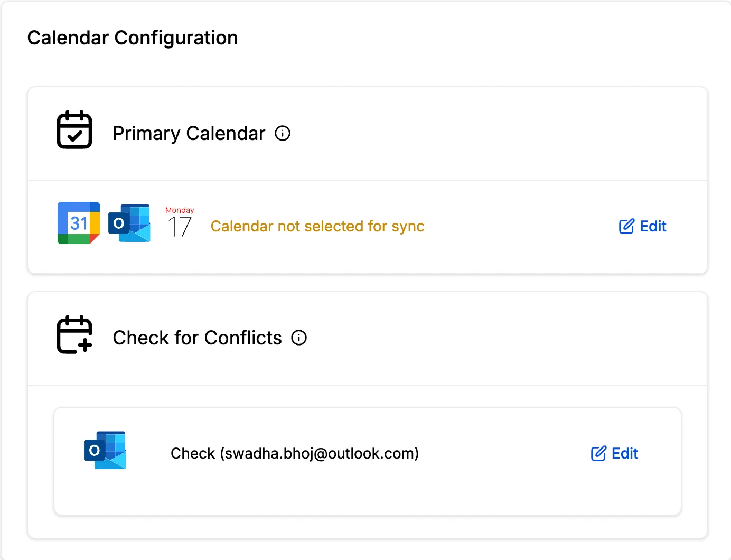
Task: Click the Check for Conflicts section title
Action: coord(198,338)
